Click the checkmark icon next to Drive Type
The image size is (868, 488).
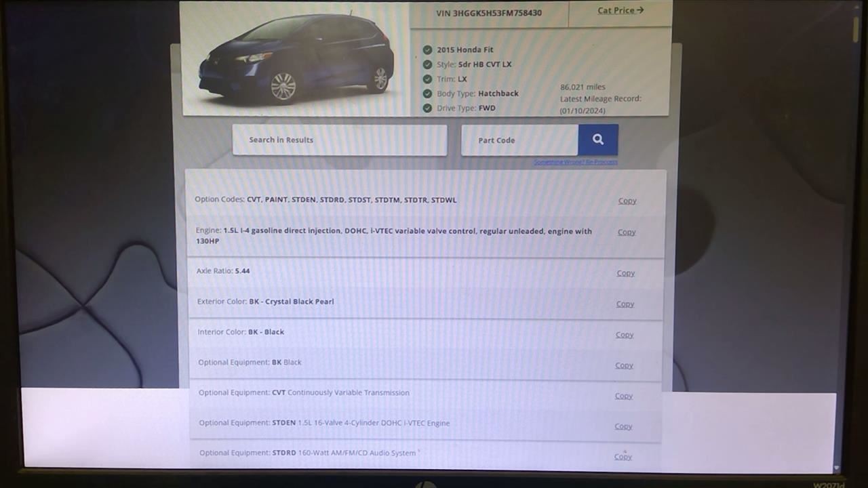click(x=427, y=108)
